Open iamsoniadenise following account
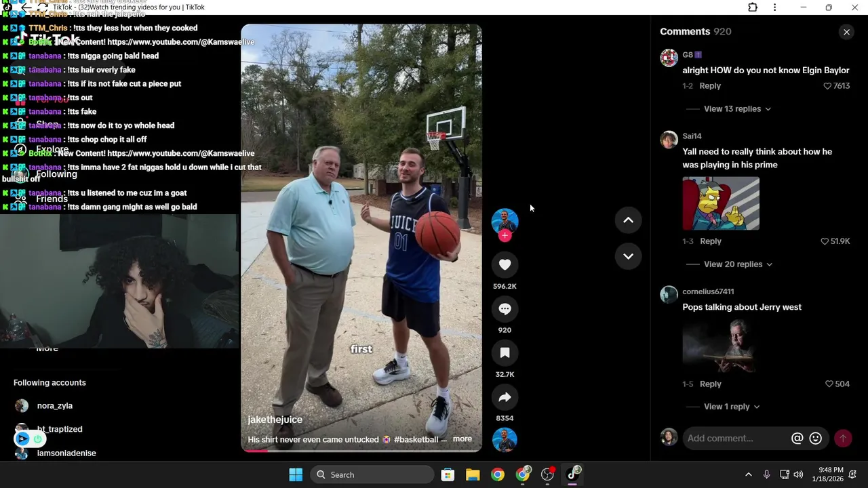The height and width of the screenshot is (488, 868). (66, 453)
